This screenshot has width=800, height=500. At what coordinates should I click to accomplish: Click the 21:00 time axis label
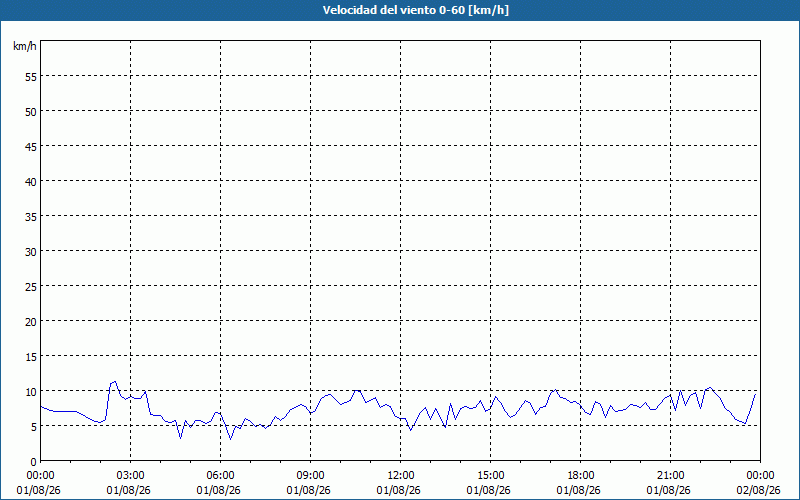pos(670,476)
